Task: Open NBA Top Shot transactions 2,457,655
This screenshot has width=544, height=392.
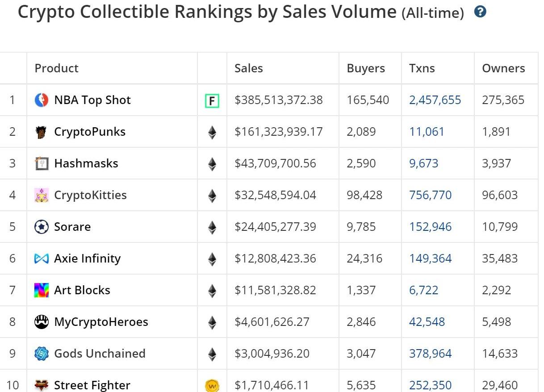Action: (x=435, y=100)
